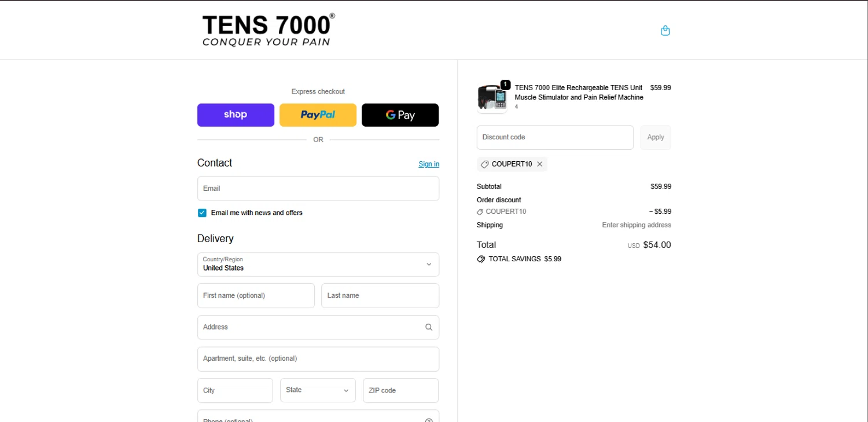The height and width of the screenshot is (422, 868).
Task: Click the product title TENS 7000 Elite Rechargeable
Action: [x=579, y=92]
